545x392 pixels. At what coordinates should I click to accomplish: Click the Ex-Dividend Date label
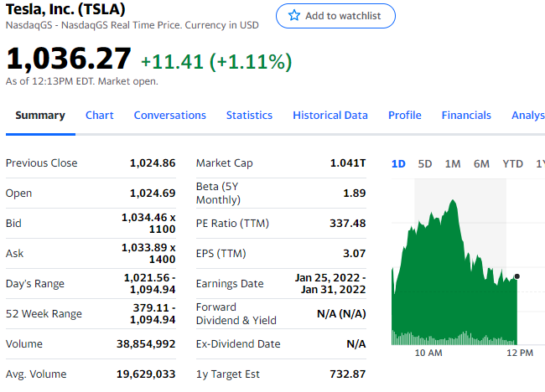point(238,344)
